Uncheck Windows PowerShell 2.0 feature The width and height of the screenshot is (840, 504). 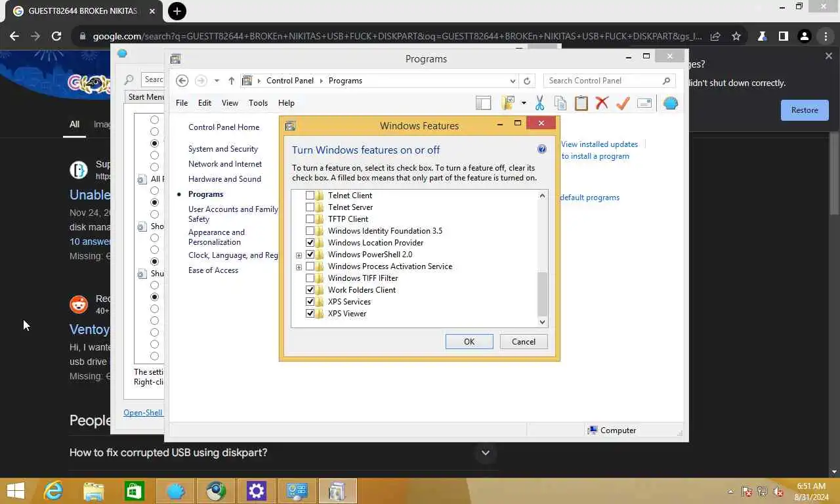tap(310, 255)
